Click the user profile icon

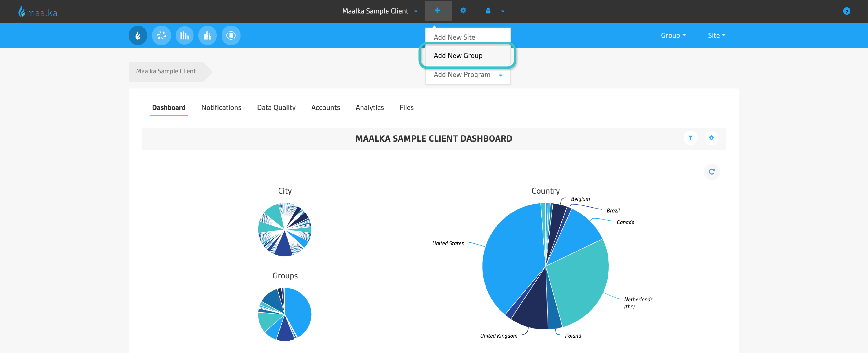(x=488, y=11)
